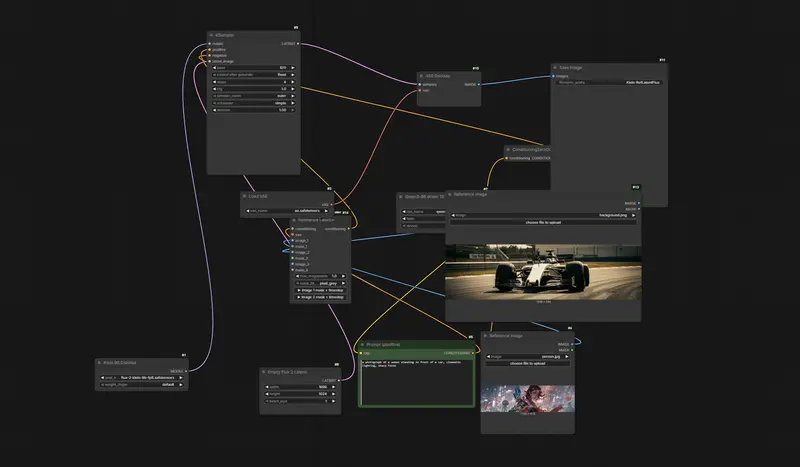Click choose file to upload under person.jpg
The width and height of the screenshot is (800, 467).
(x=528, y=363)
